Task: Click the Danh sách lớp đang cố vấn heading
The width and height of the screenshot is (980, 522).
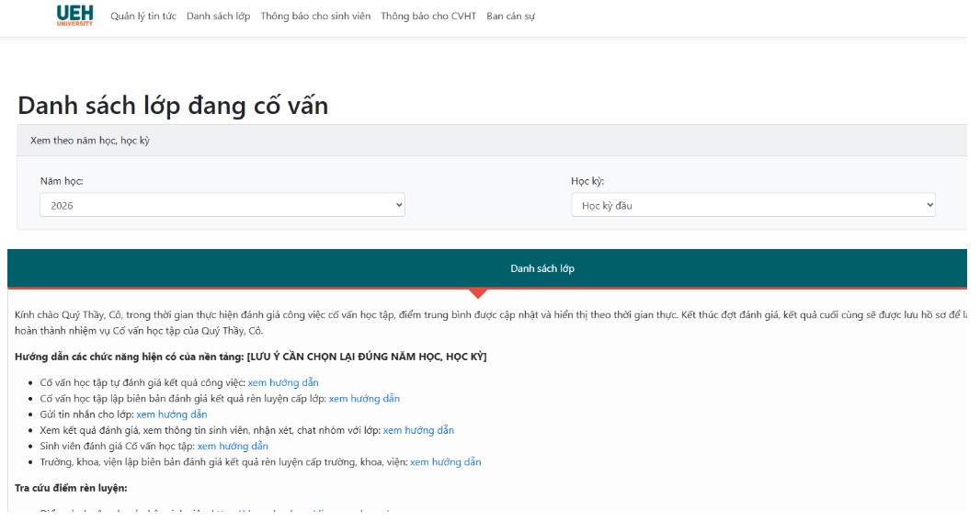Action: click(x=173, y=106)
